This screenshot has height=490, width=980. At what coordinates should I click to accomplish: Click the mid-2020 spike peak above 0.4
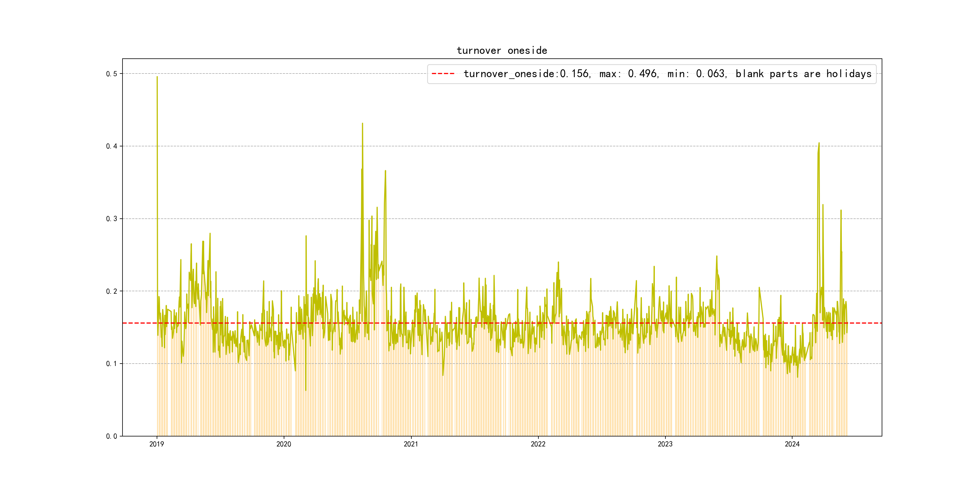[x=362, y=124]
